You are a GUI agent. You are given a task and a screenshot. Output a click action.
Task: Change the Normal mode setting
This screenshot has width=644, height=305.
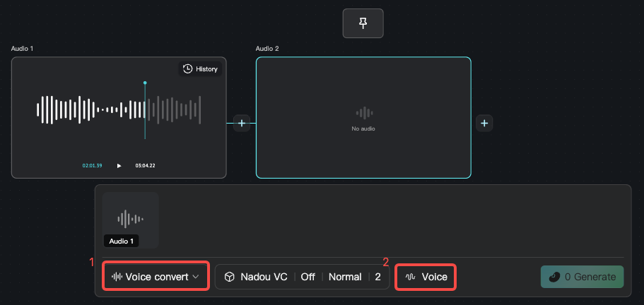(345, 277)
